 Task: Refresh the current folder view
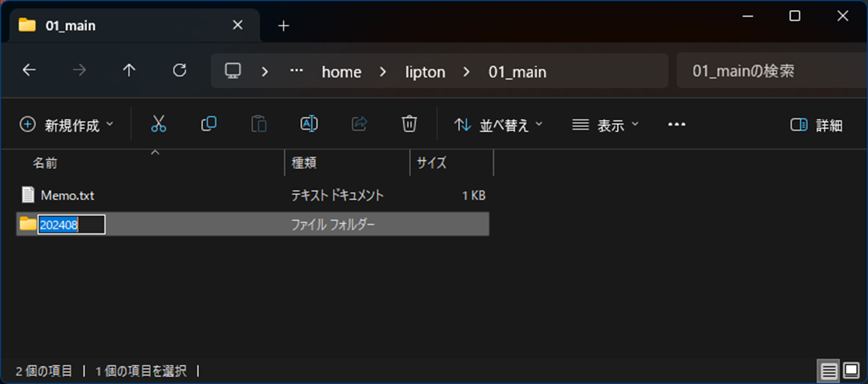click(179, 70)
